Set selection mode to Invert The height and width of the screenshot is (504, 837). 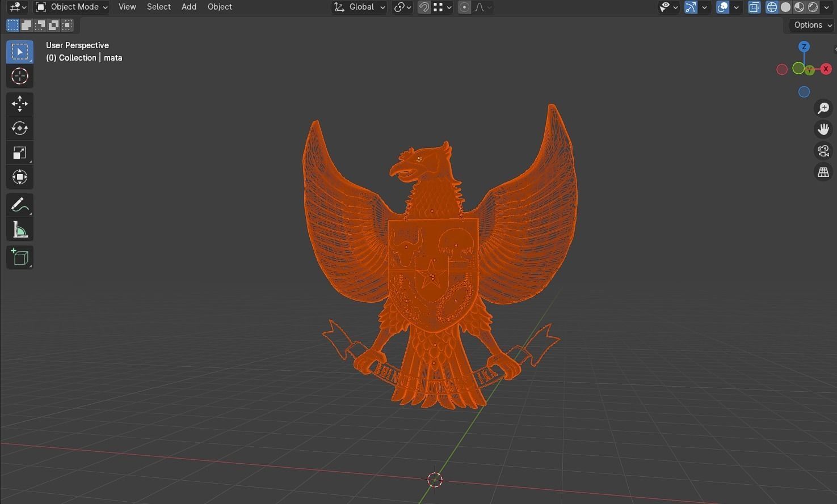(53, 25)
